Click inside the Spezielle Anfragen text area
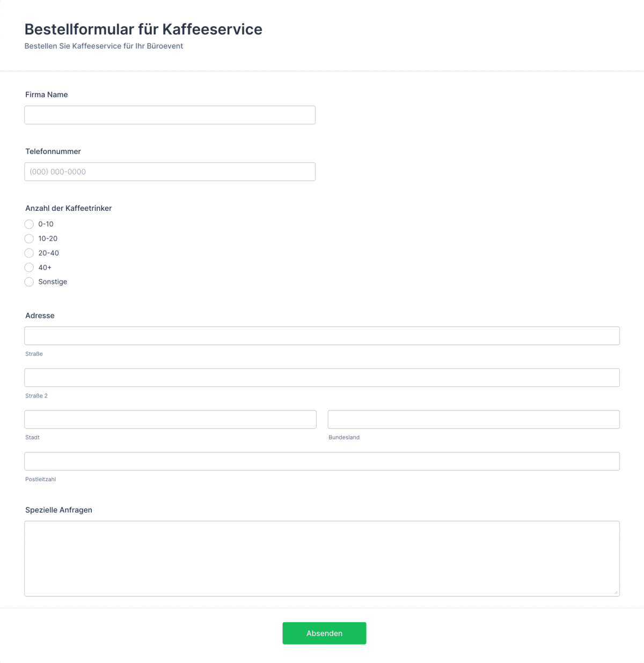 coord(321,558)
